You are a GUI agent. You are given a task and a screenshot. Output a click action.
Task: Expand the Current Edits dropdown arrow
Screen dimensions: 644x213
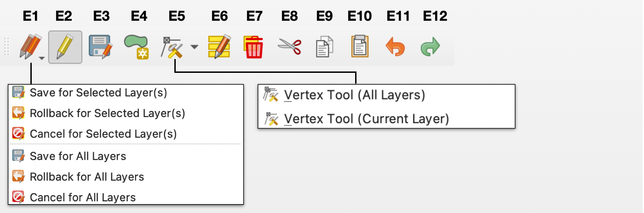tap(42, 58)
